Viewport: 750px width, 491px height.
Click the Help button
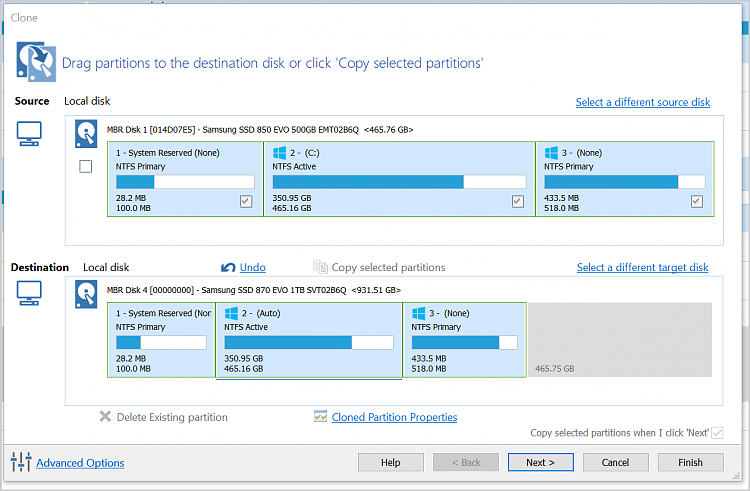(391, 462)
